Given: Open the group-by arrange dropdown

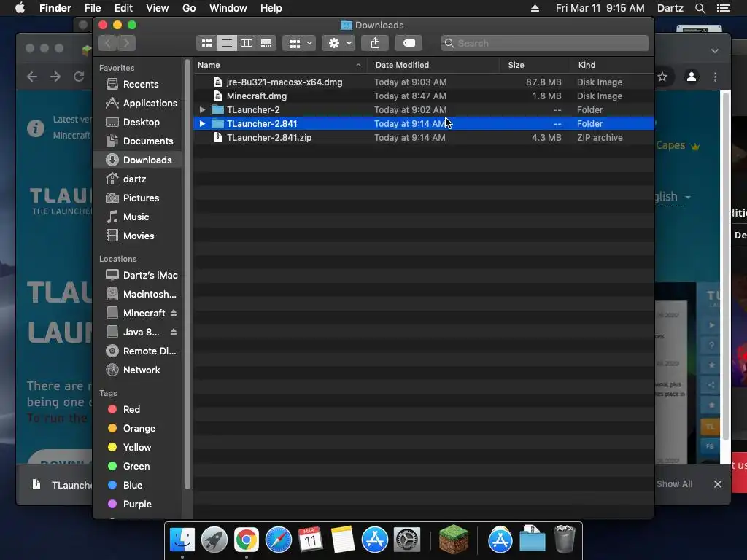Looking at the screenshot, I should 299,43.
